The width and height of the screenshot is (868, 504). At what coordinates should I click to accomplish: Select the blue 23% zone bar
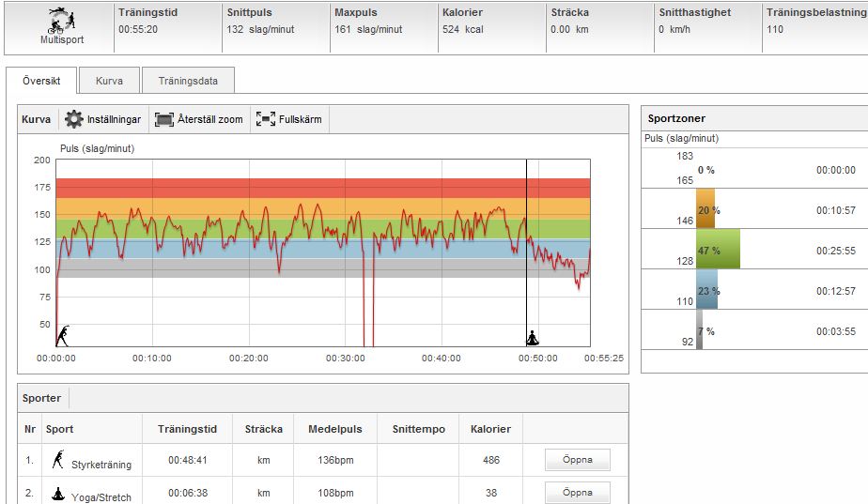[706, 290]
